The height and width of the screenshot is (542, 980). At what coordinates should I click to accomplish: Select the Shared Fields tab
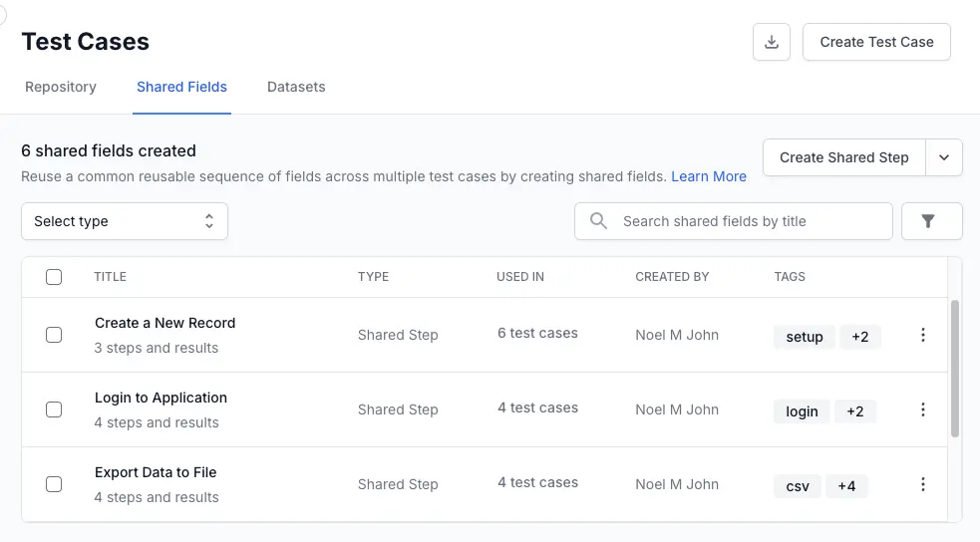(x=181, y=87)
